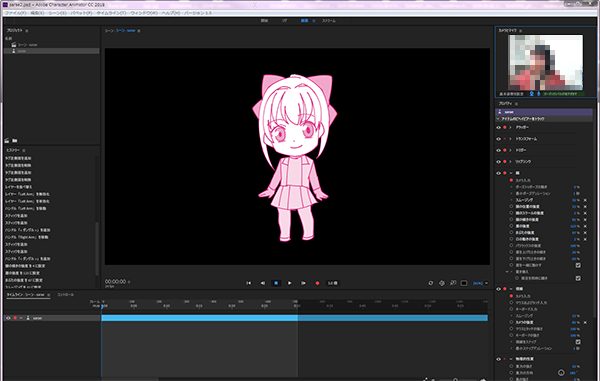
Task: Disarm the Dragger behavior red record dot
Action: click(505, 127)
